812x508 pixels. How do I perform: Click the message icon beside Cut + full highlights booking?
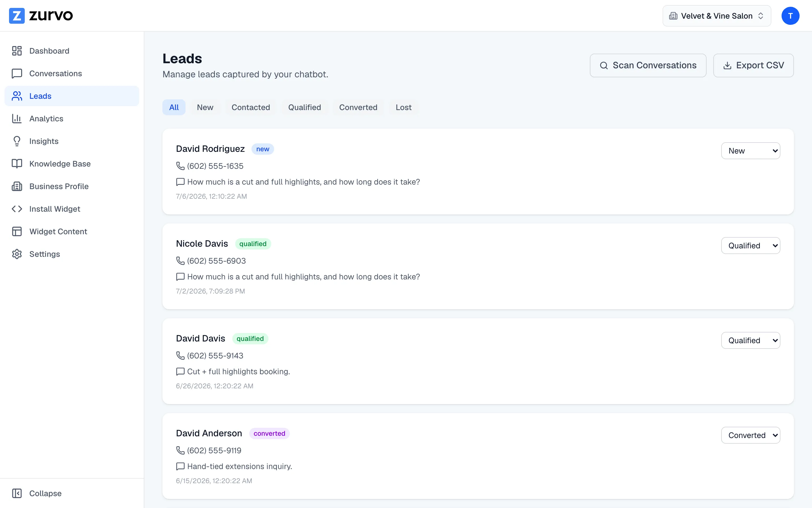point(180,372)
